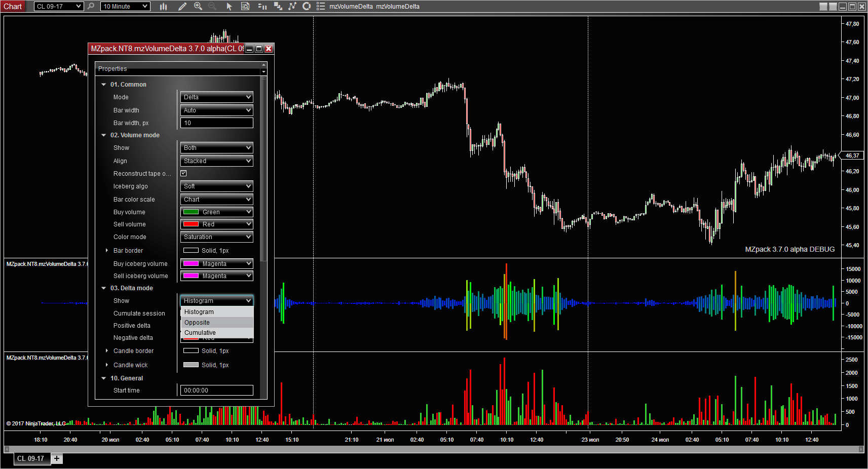Add a new chart tab with plus button
Screen dimensions: 868x469
coord(57,459)
